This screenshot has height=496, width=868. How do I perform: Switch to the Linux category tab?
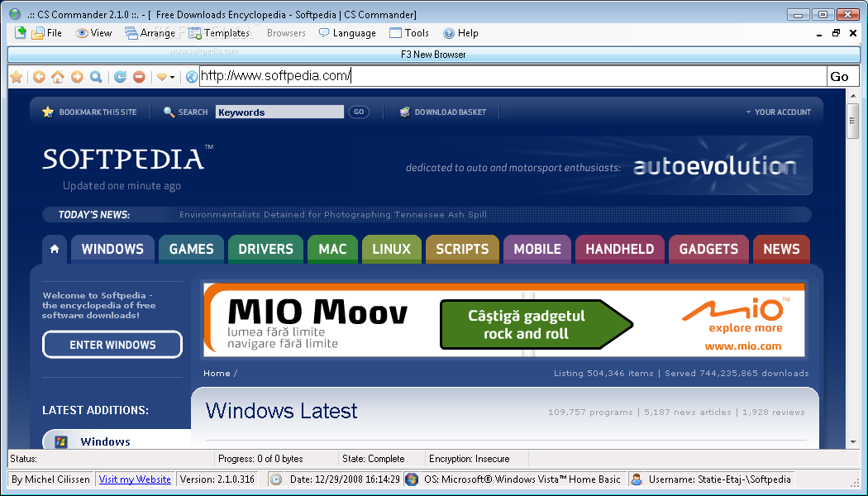point(391,249)
